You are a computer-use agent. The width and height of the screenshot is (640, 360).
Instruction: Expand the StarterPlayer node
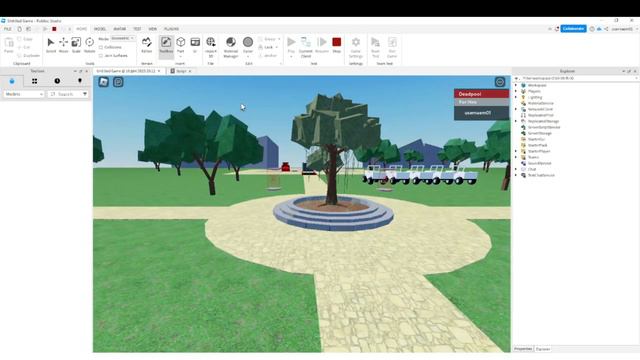click(516, 151)
